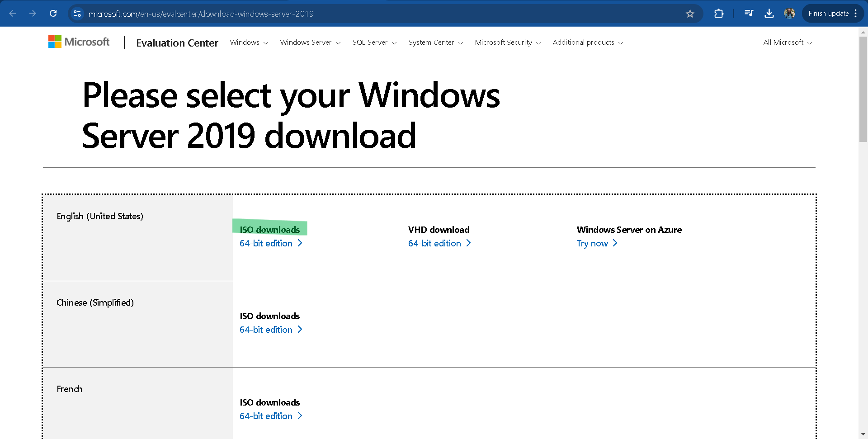Click the address bar URL
868x439 pixels.
[201, 14]
